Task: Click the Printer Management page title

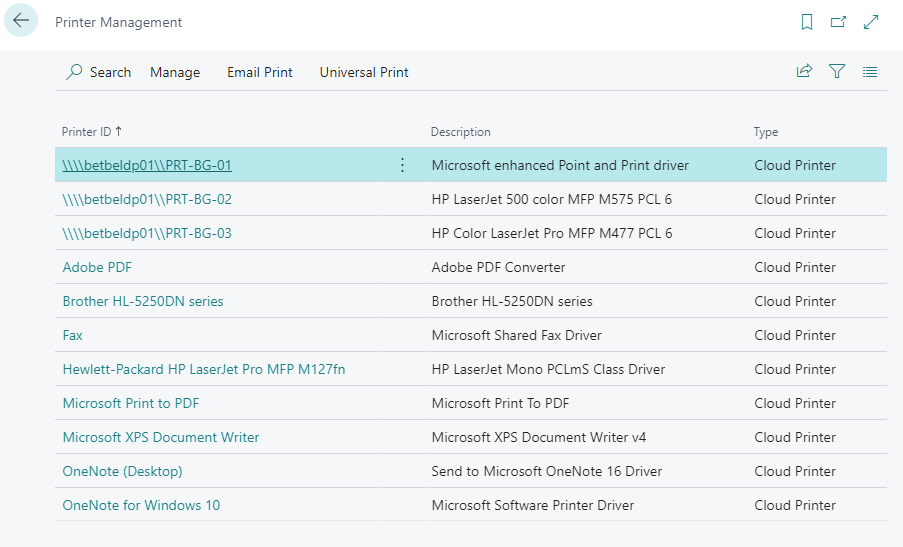Action: [x=118, y=22]
